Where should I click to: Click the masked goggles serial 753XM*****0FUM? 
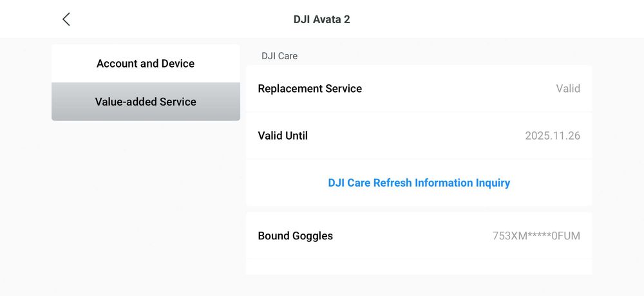(x=536, y=236)
